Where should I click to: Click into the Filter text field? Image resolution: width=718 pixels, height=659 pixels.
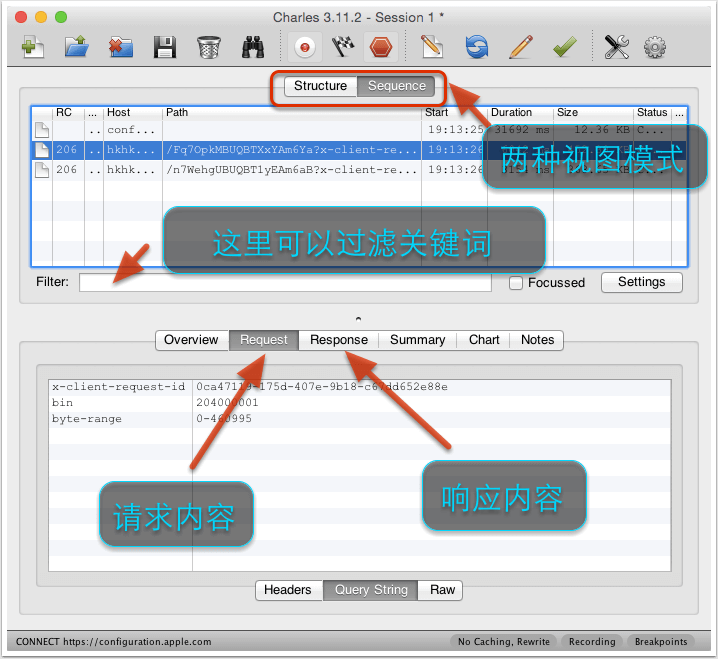tap(285, 283)
